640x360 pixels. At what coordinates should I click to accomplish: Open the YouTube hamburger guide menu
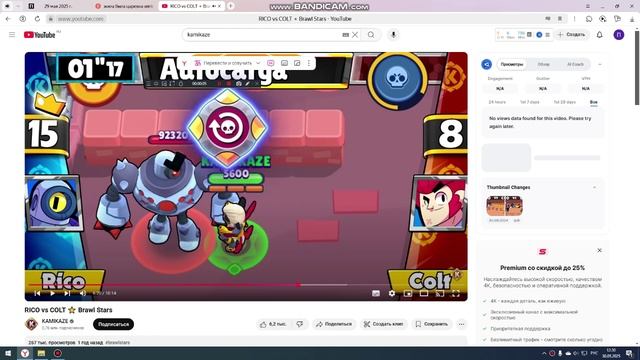pyautogui.click(x=12, y=35)
